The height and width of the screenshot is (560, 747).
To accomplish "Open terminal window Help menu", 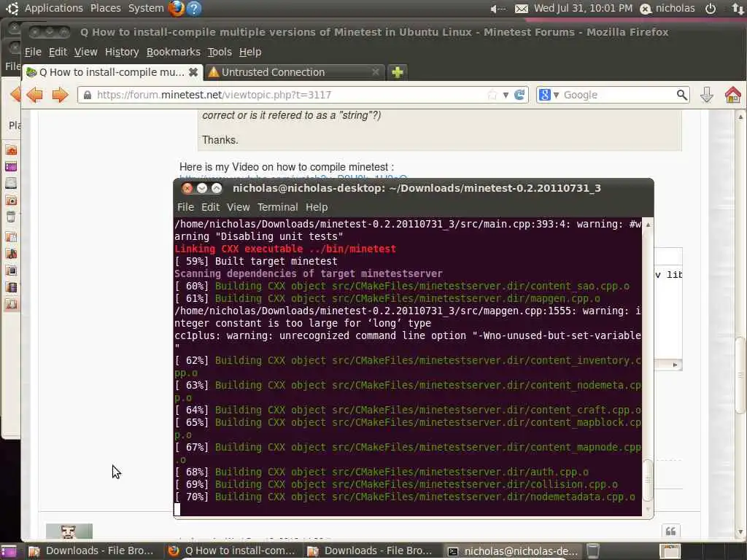I will 317,207.
